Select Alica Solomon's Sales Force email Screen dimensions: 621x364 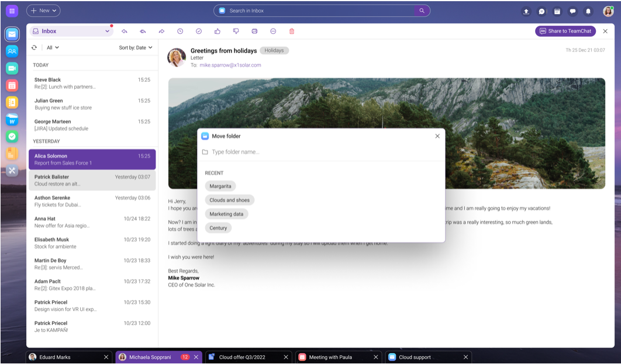(92, 160)
